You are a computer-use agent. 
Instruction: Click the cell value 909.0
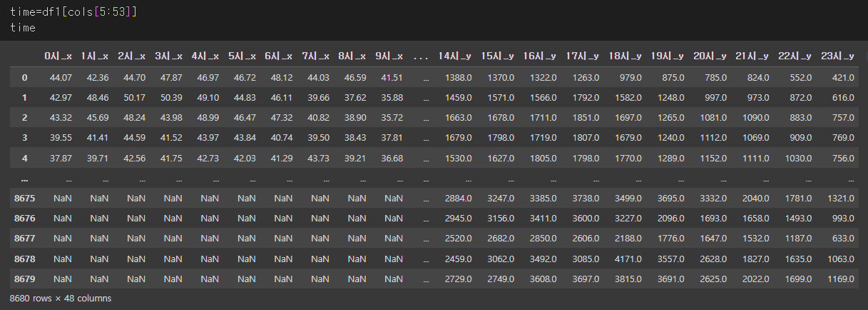click(800, 137)
